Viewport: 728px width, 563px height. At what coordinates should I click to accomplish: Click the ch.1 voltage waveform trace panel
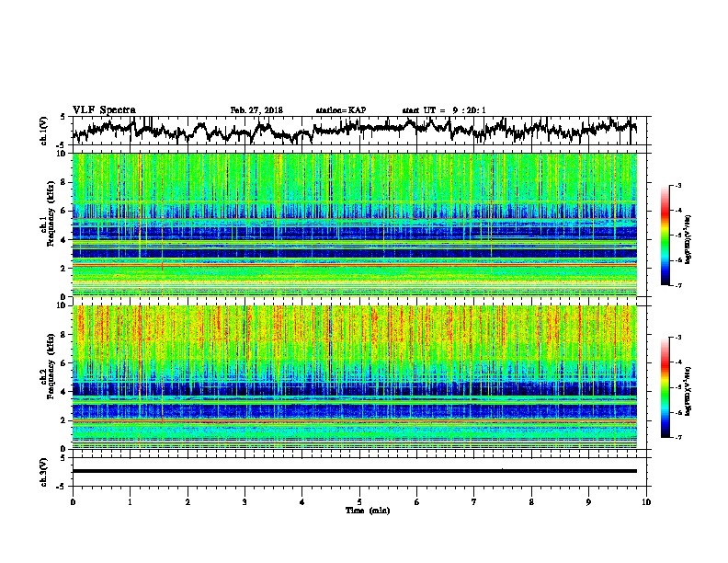coord(359,131)
